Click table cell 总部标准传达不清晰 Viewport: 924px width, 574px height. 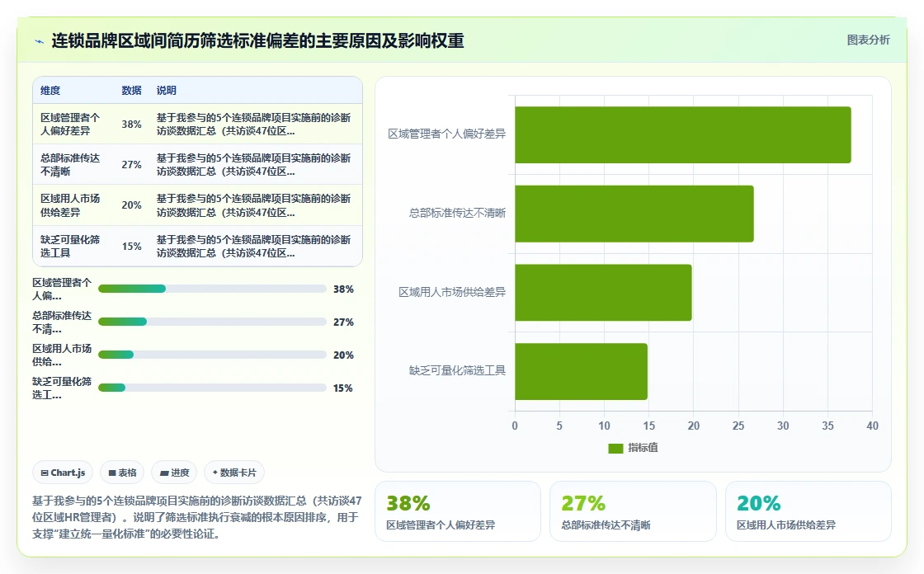[70, 165]
